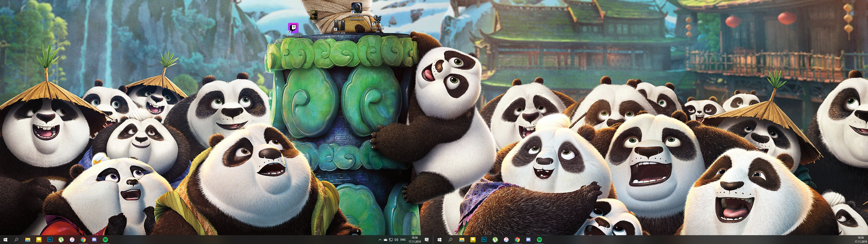Click the clock at the right monitor taskbar's end
This screenshot has width=868, height=244.
pyautogui.click(x=861, y=240)
